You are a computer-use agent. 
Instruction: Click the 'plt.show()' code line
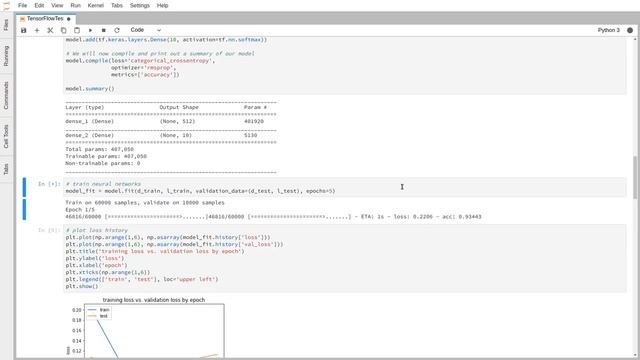click(82, 286)
